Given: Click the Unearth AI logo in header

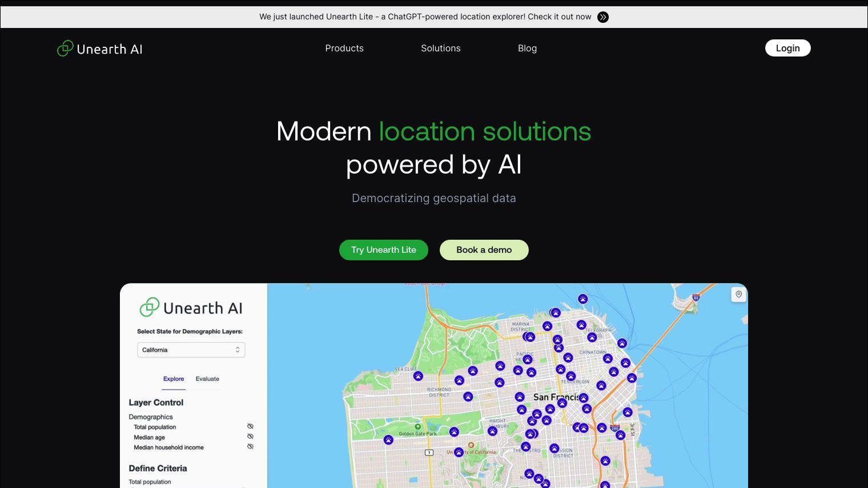Looking at the screenshot, I should coord(100,49).
